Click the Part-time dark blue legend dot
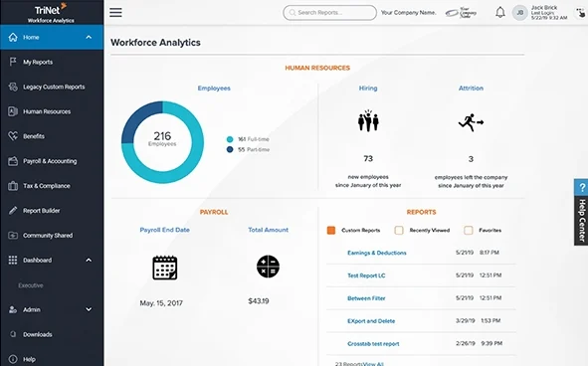The image size is (588, 366). pyautogui.click(x=230, y=149)
